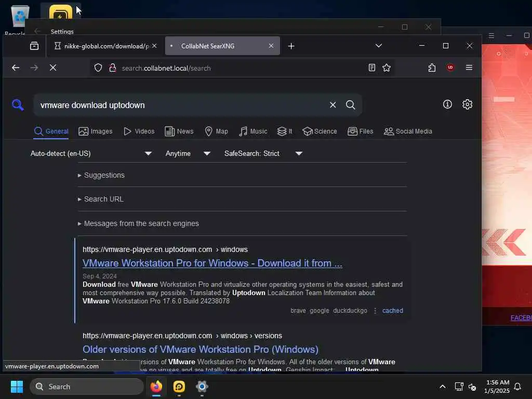Open cached version of first result
The height and width of the screenshot is (399, 532).
coord(393,311)
